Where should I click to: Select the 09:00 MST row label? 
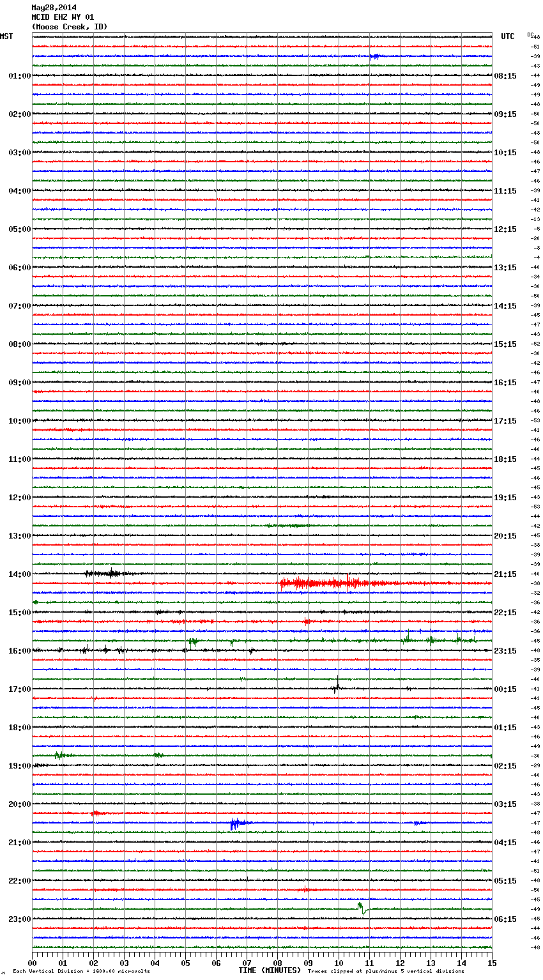coord(19,383)
